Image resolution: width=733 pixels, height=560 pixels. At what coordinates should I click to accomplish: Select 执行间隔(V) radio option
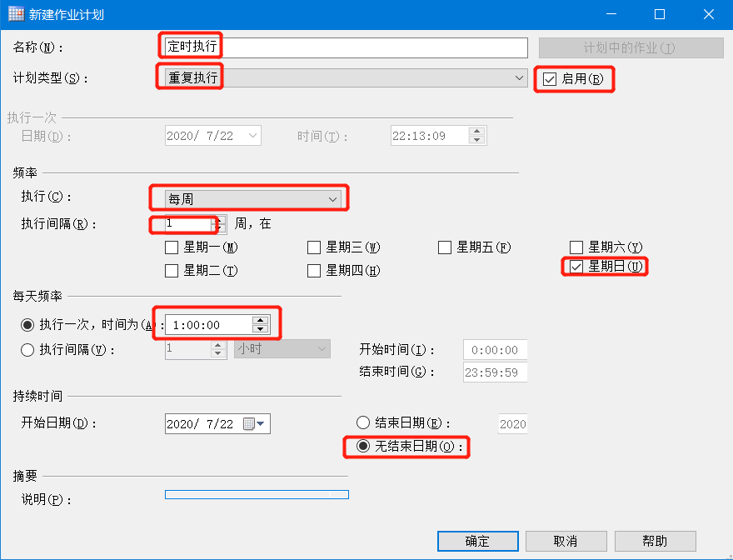tap(27, 349)
